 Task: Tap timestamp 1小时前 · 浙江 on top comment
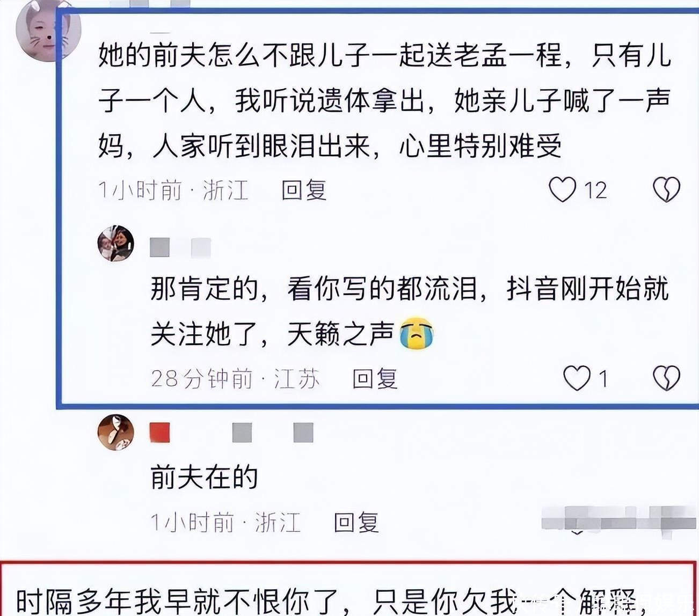point(173,190)
